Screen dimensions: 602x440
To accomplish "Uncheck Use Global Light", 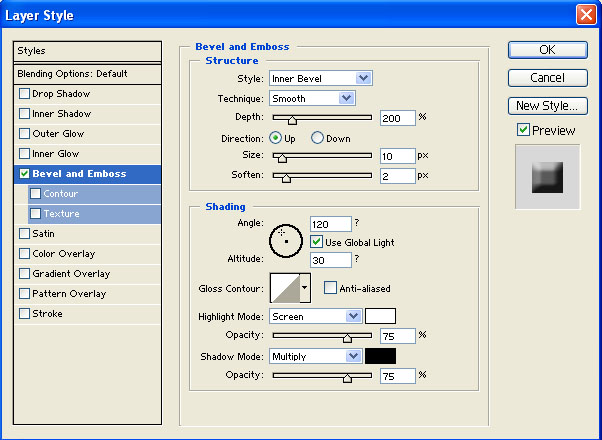I will (x=316, y=242).
